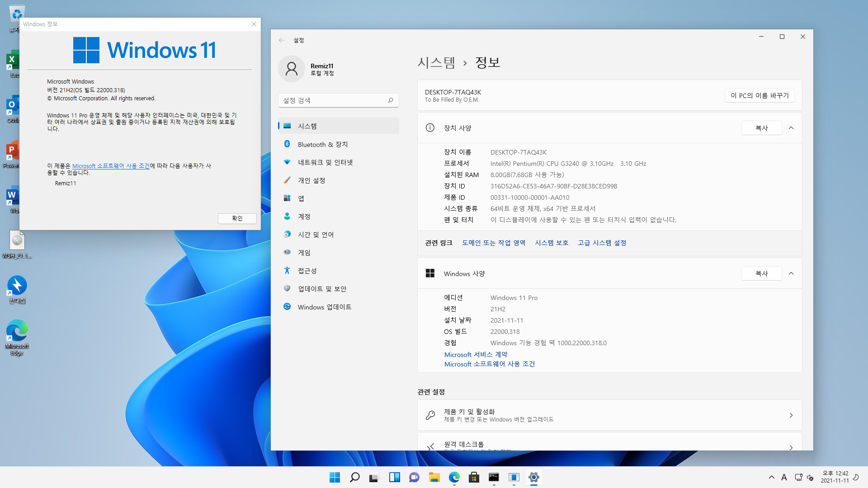Select WSH_21.1 desktop file

pos(17,244)
